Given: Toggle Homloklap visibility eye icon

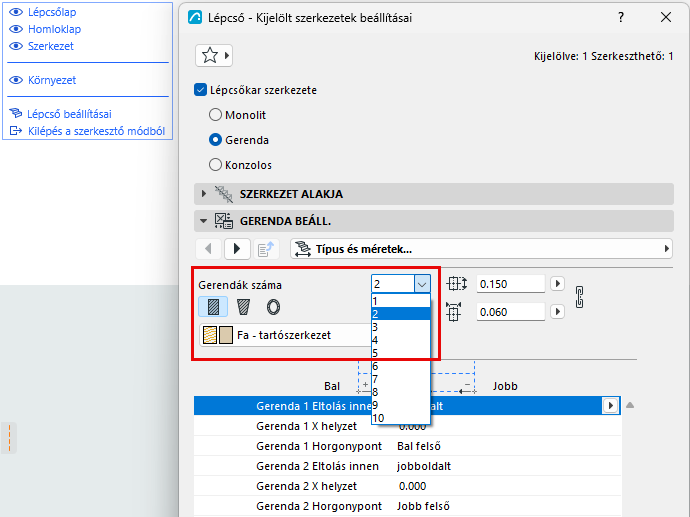Looking at the screenshot, I should coord(16,29).
